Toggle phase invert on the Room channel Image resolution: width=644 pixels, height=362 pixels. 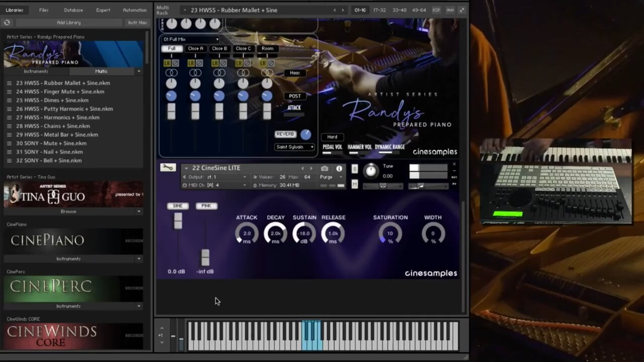[x=271, y=63]
